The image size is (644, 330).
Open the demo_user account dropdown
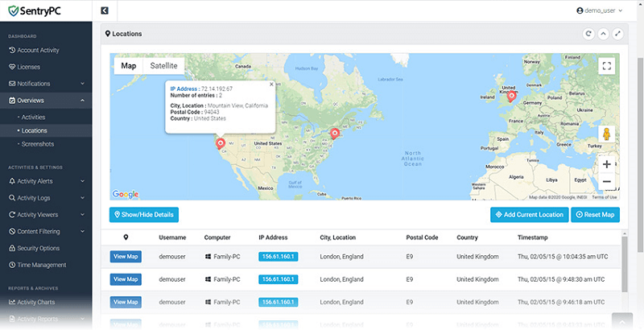pos(600,10)
